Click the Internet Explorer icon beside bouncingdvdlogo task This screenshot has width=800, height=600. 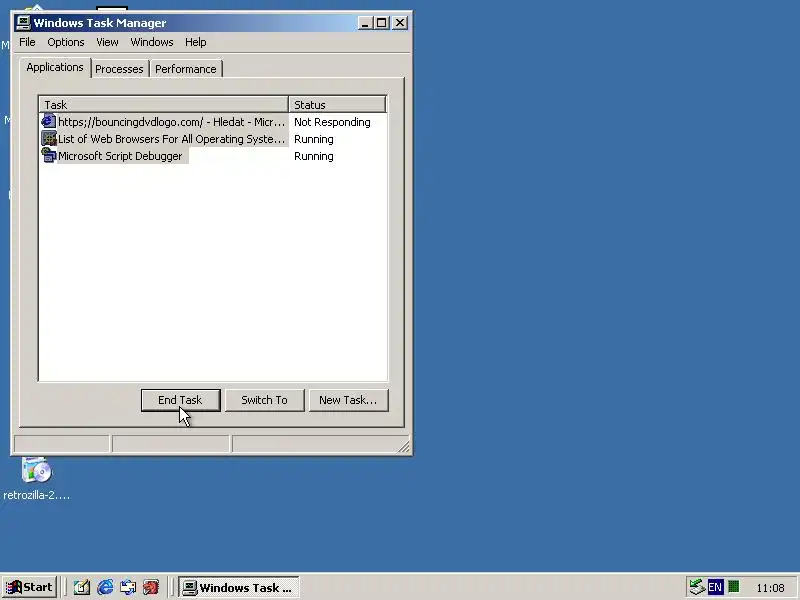pyautogui.click(x=48, y=121)
